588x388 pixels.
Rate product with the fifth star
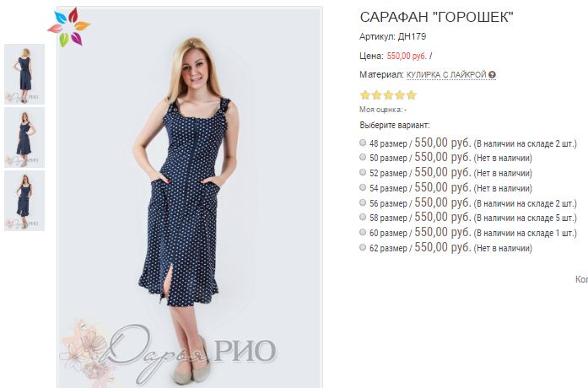pyautogui.click(x=412, y=94)
